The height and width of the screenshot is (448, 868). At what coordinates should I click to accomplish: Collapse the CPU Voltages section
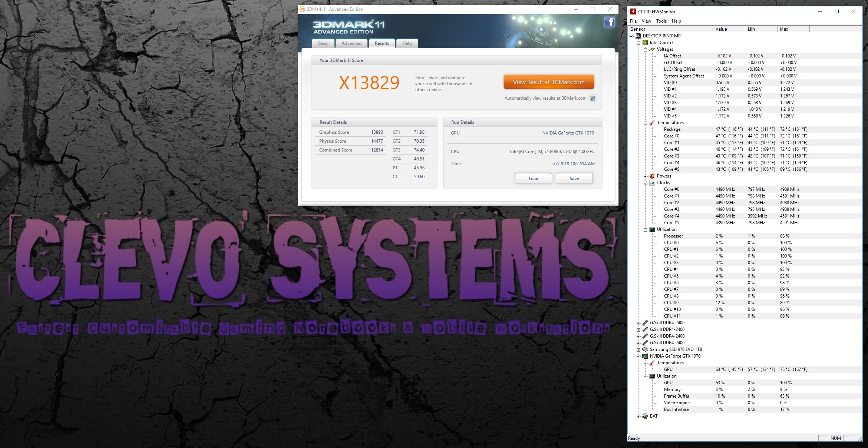point(646,50)
